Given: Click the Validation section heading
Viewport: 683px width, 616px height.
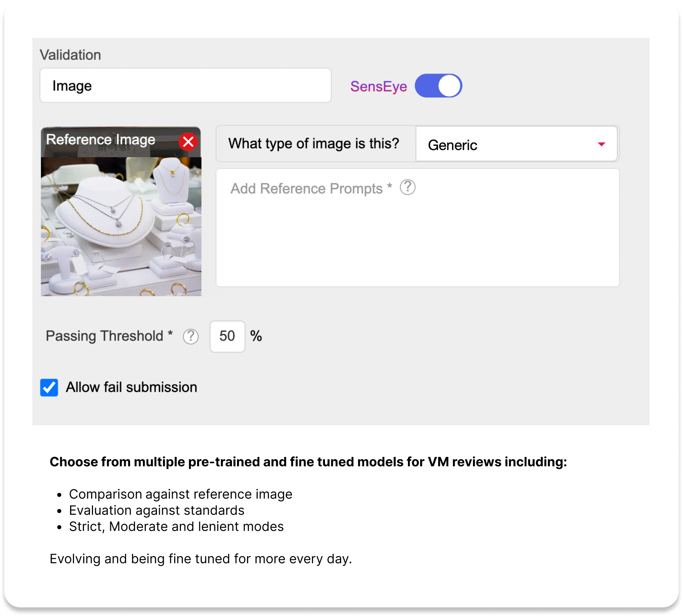Looking at the screenshot, I should [70, 55].
